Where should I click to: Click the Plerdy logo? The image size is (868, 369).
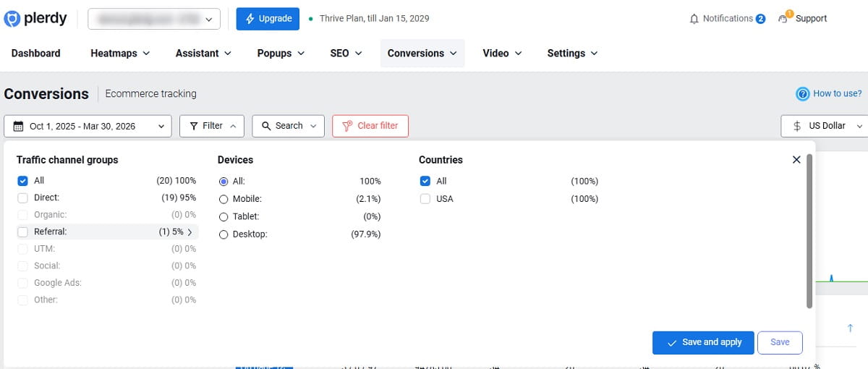(x=35, y=19)
